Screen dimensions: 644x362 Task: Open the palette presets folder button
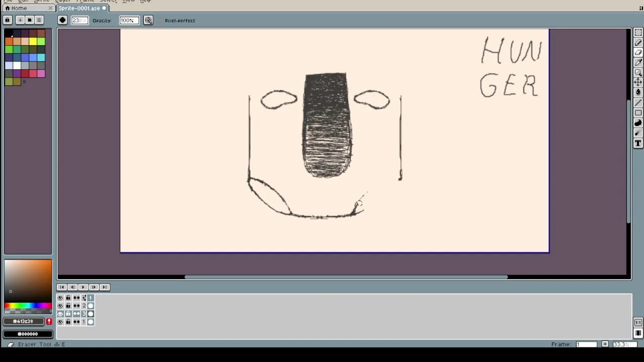[29, 20]
